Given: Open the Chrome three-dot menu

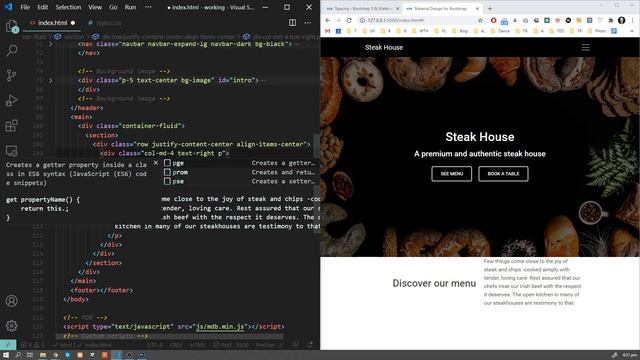Looking at the screenshot, I should point(633,20).
